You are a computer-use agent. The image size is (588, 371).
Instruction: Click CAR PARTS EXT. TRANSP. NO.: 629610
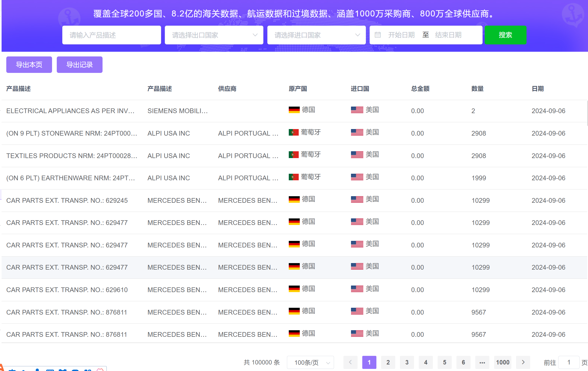[67, 290]
